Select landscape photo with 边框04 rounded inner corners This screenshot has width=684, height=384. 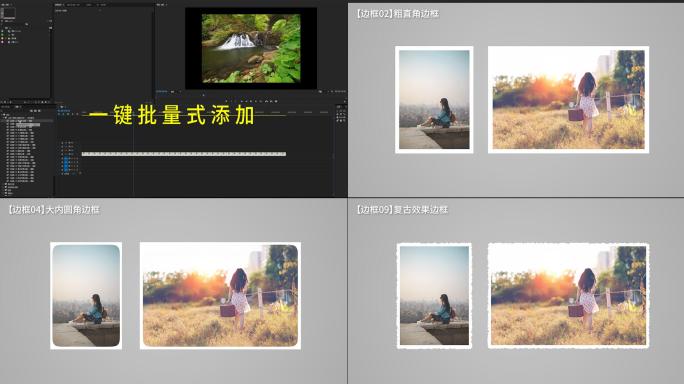tap(220, 296)
